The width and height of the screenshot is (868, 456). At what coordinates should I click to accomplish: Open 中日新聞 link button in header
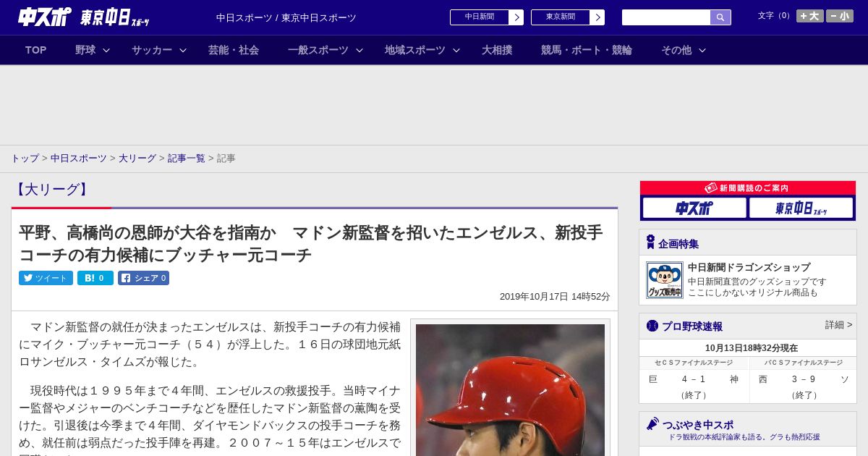pyautogui.click(x=479, y=17)
